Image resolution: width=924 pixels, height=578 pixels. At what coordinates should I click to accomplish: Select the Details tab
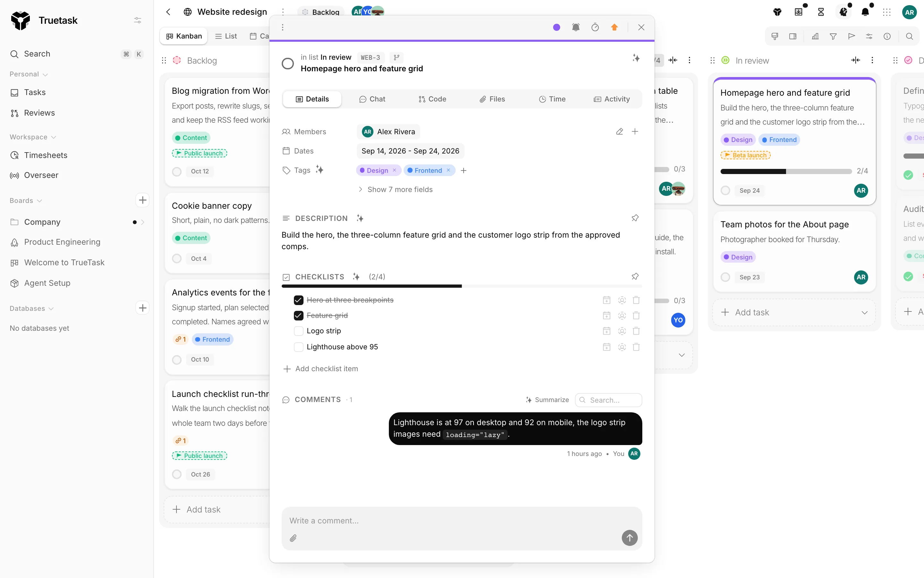coord(312,99)
